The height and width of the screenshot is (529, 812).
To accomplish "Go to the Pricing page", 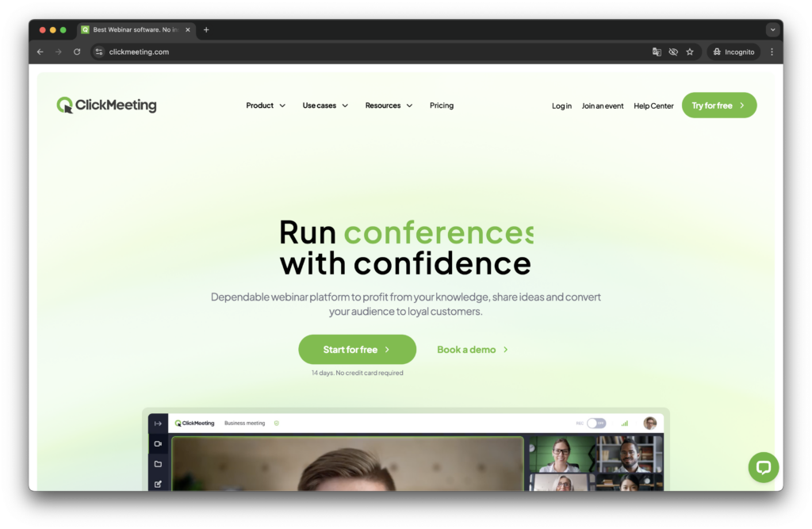I will coord(442,105).
